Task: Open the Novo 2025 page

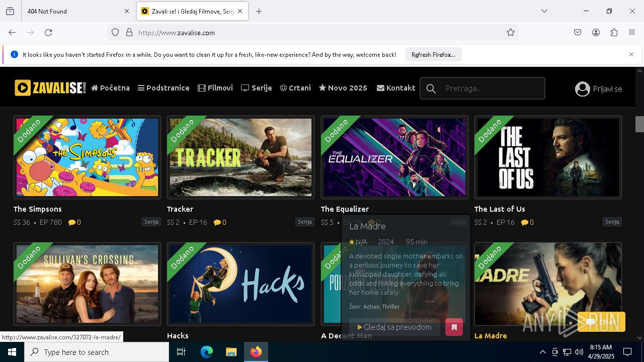Action: click(343, 88)
